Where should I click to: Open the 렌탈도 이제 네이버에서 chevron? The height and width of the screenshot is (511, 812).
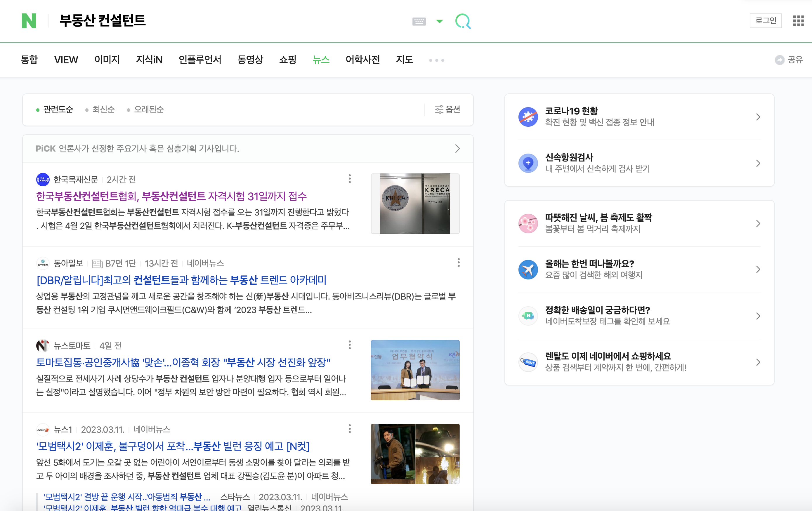coord(758,362)
